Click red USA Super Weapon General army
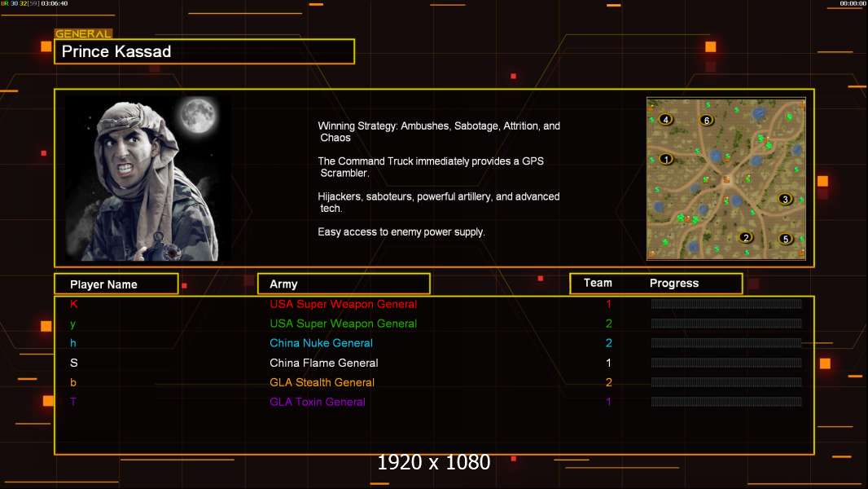Viewport: 868px width, 489px height. tap(344, 304)
